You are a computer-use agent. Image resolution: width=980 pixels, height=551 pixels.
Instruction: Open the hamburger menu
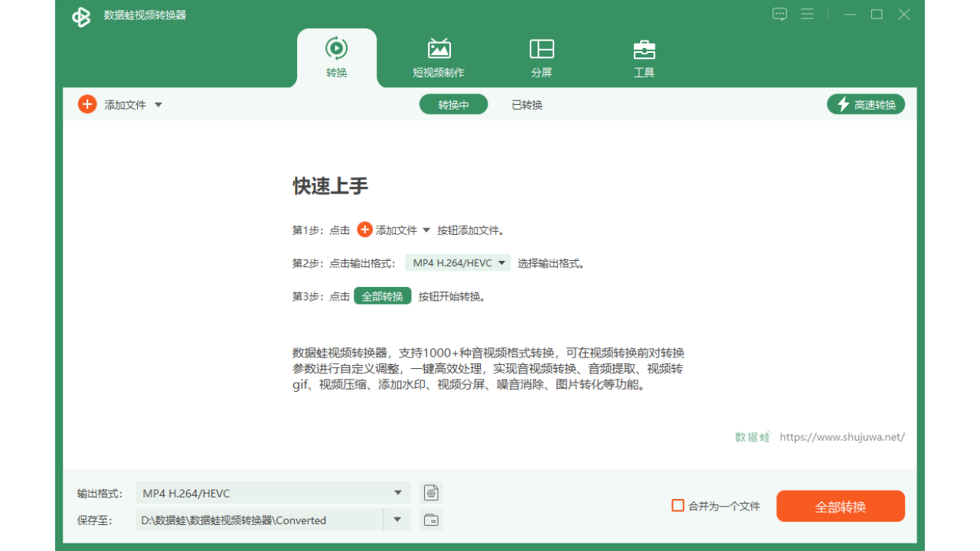(807, 14)
